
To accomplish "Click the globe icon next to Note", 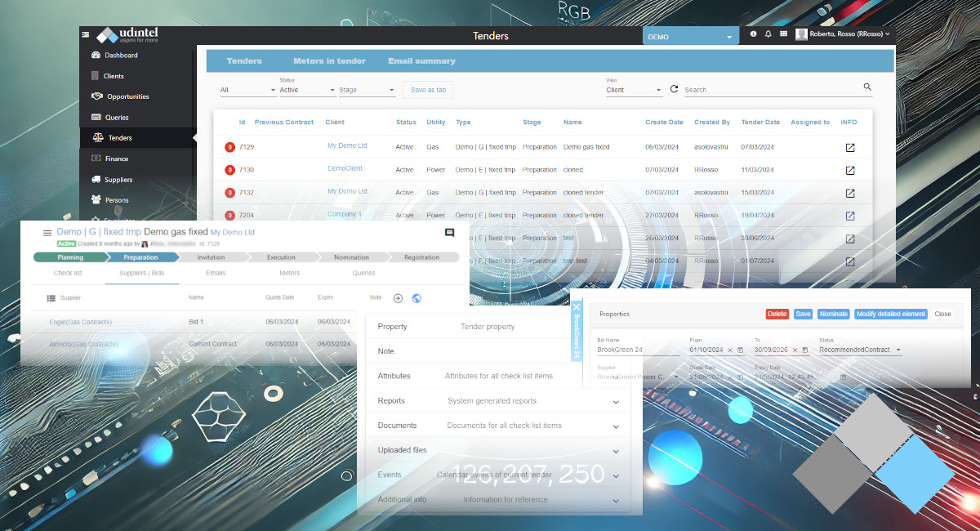I will click(x=416, y=298).
